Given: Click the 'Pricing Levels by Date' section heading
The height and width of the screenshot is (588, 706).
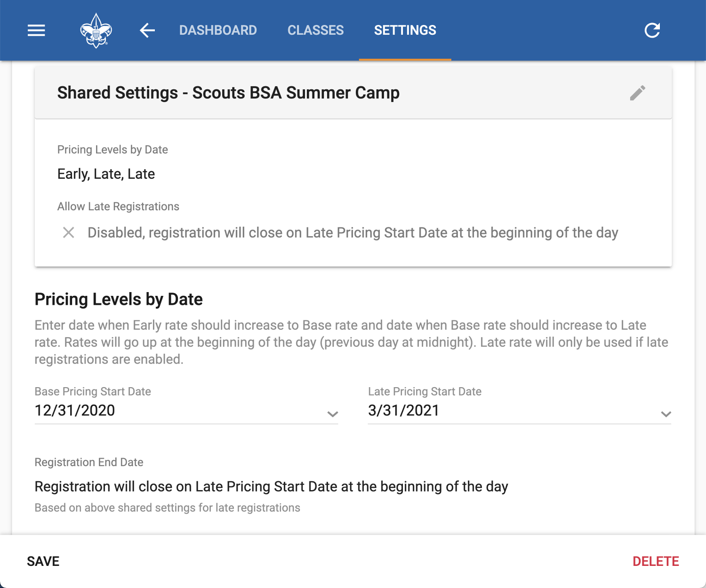Looking at the screenshot, I should coord(119,299).
